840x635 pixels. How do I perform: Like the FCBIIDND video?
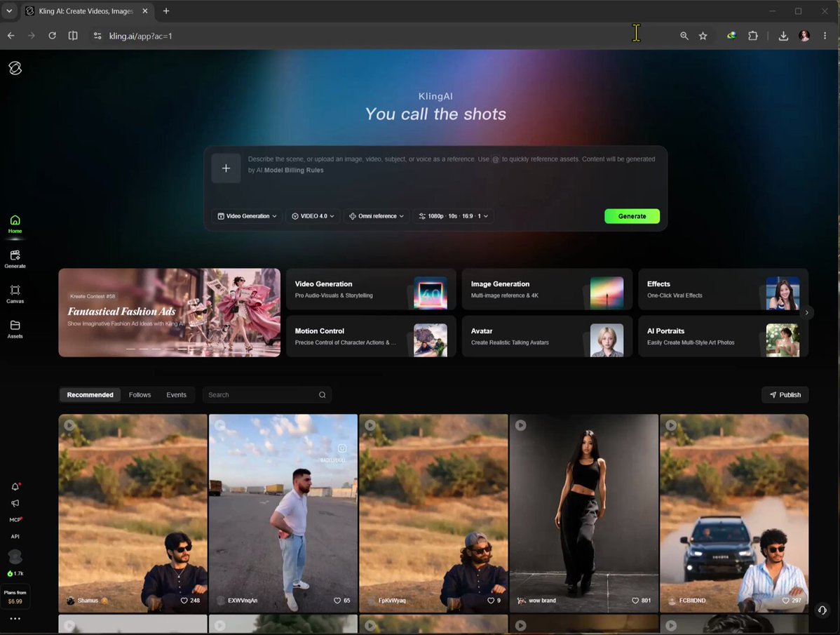[786, 601]
